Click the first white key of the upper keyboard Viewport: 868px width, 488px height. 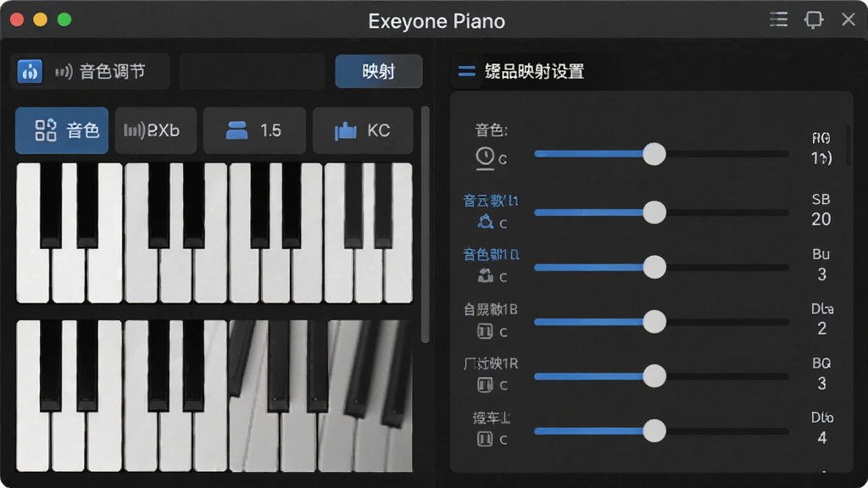[x=32, y=275]
